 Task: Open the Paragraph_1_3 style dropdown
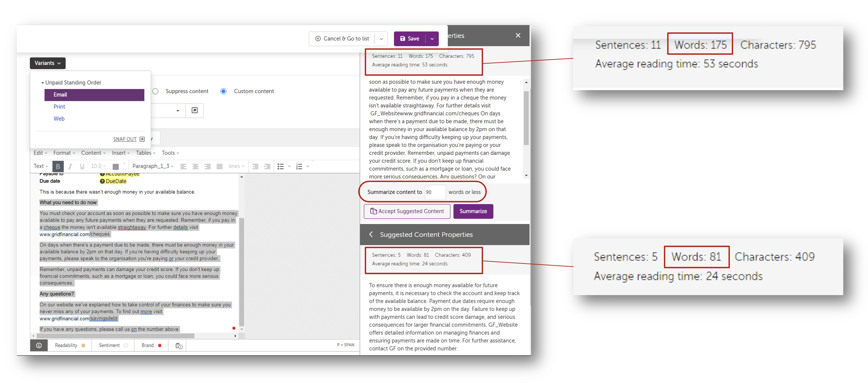153,166
